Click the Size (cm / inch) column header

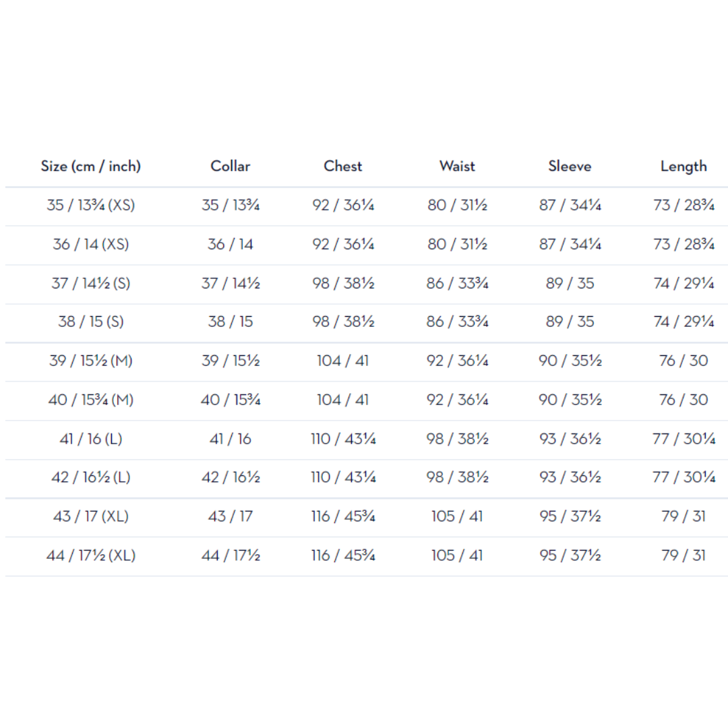(90, 166)
